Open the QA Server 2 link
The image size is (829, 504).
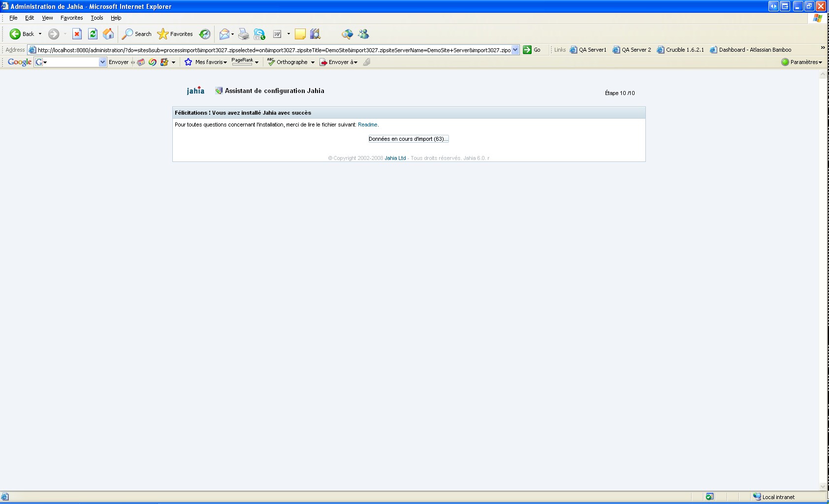(x=632, y=50)
